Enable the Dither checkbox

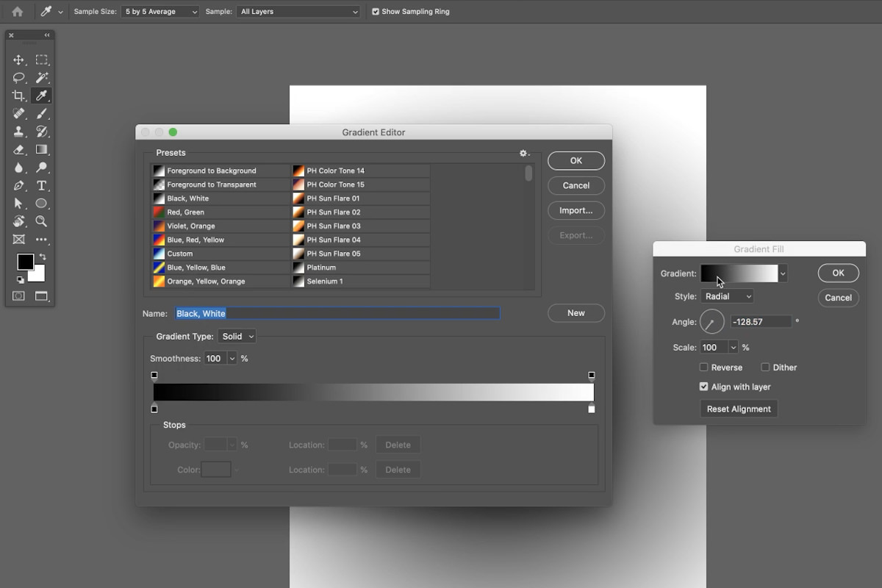tap(765, 367)
